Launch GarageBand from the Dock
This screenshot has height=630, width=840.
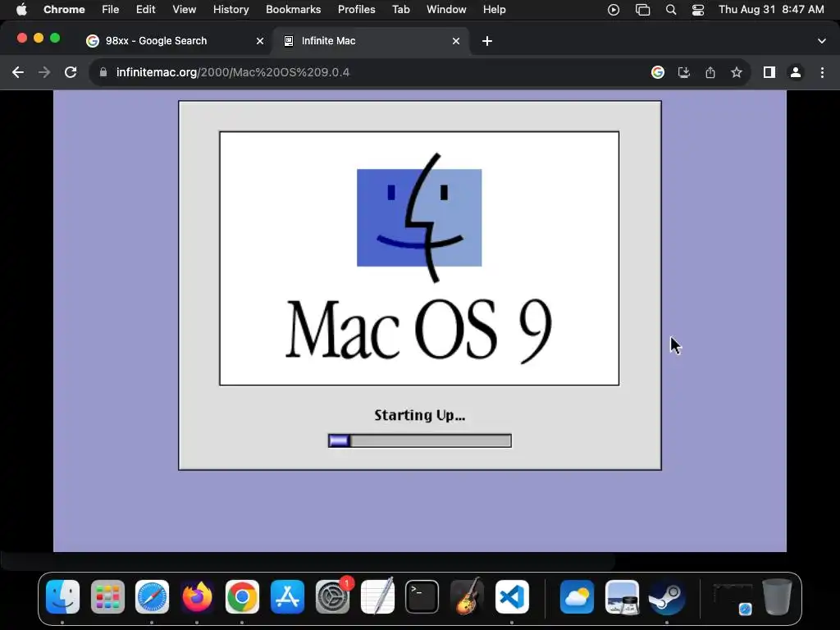[467, 597]
